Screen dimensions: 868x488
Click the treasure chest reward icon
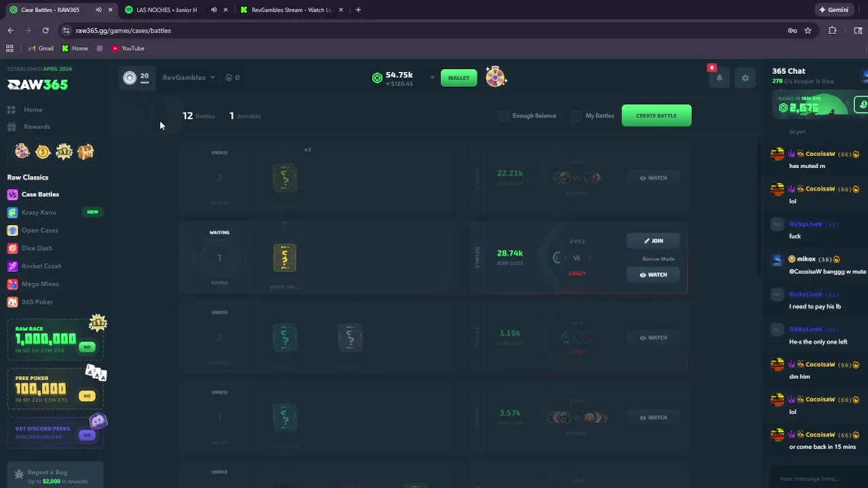pyautogui.click(x=85, y=152)
